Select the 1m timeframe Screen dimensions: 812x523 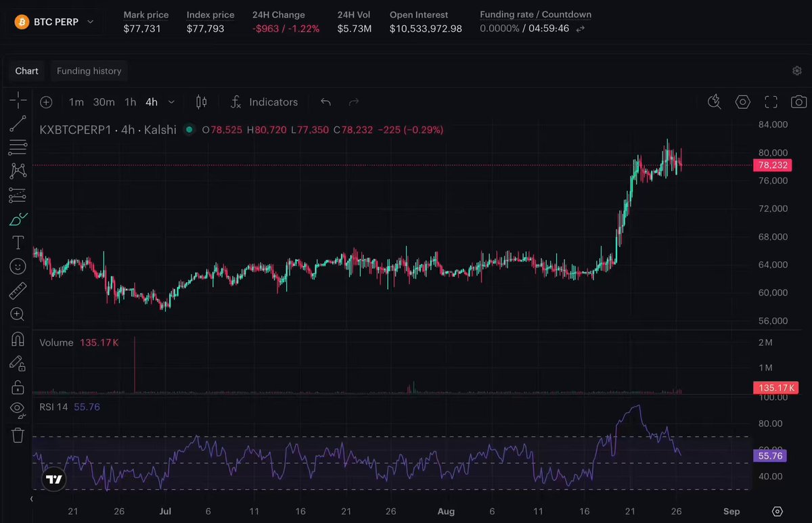coord(76,102)
